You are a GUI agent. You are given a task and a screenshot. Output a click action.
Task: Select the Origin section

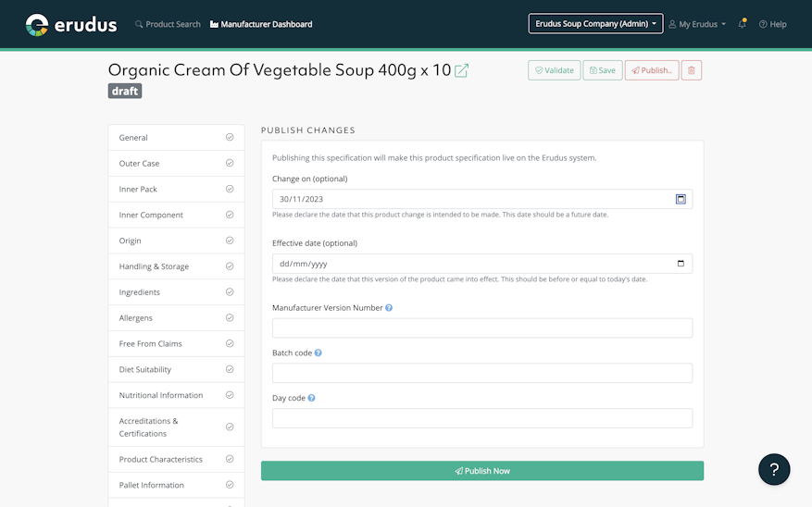(176, 241)
